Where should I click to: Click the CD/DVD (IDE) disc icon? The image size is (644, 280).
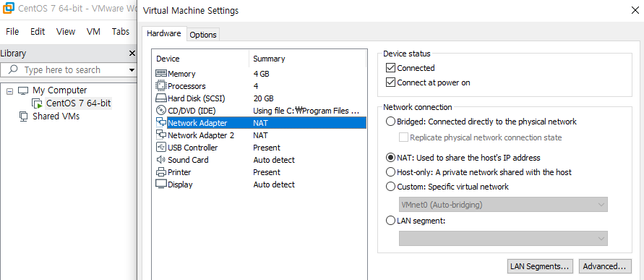[161, 111]
